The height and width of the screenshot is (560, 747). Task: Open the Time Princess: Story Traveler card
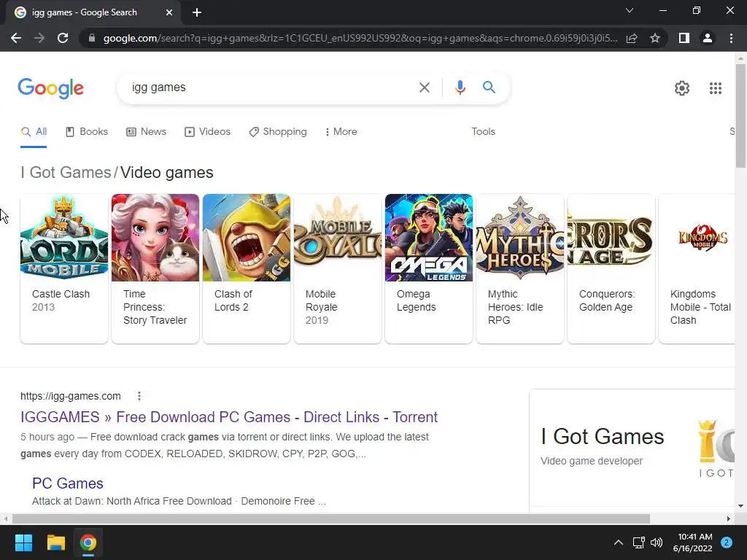(155, 268)
